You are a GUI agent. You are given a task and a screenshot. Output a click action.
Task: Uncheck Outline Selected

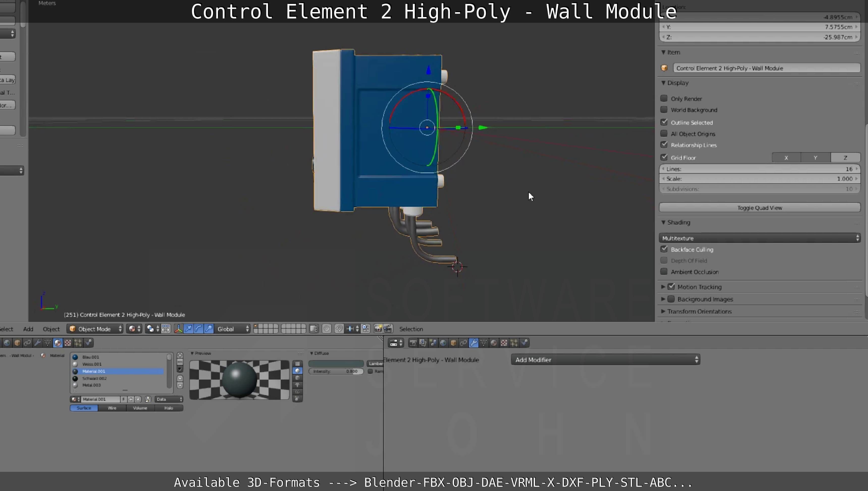[x=664, y=122]
